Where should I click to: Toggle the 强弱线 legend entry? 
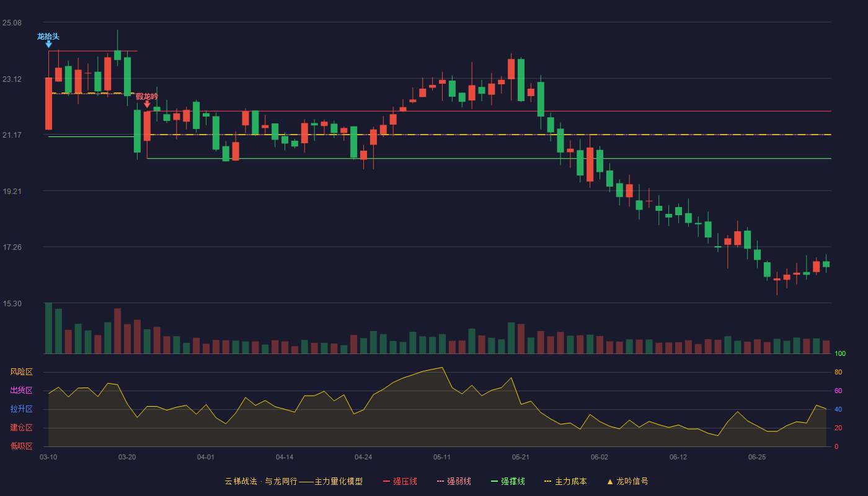click(x=454, y=481)
